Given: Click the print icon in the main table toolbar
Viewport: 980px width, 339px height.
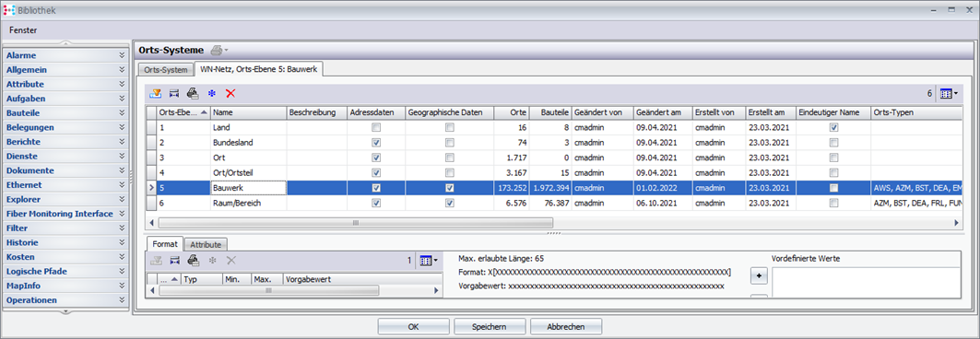Looking at the screenshot, I should (x=193, y=93).
